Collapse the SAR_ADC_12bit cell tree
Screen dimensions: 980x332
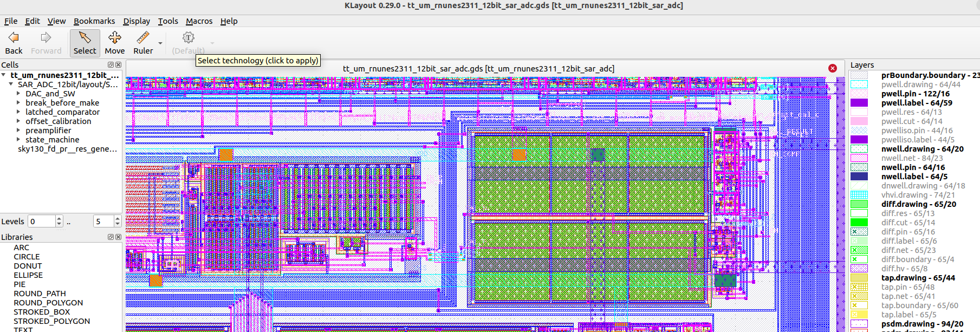click(x=11, y=84)
